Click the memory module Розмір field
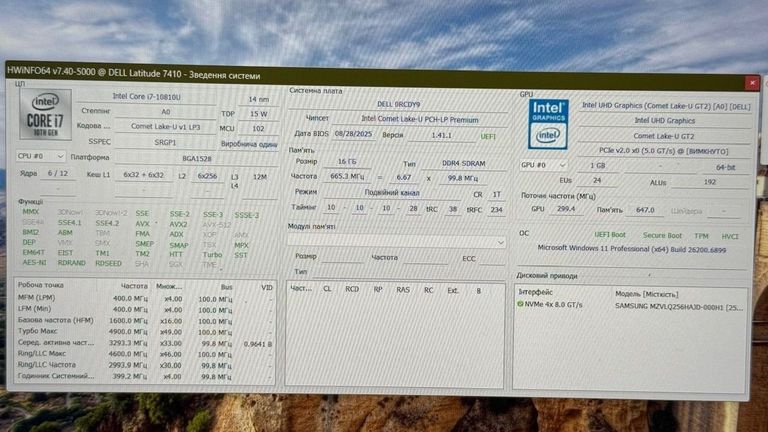768x432 pixels. click(342, 257)
